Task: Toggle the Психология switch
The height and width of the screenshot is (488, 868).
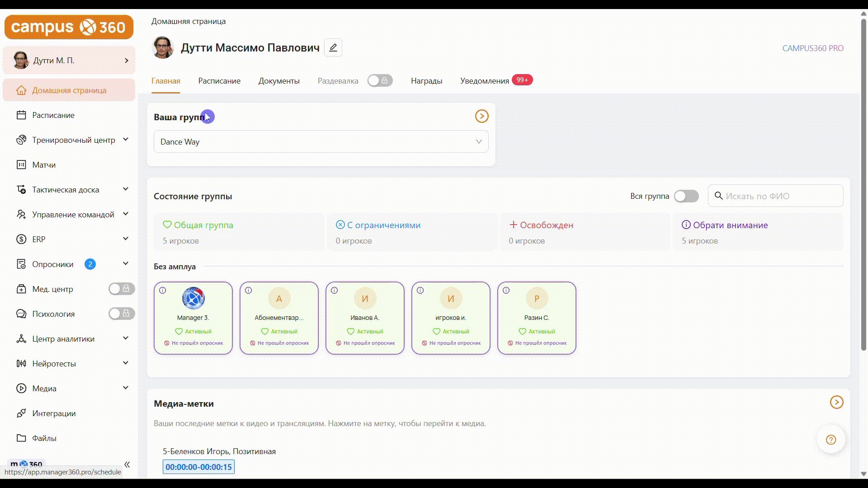Action: [121, 314]
